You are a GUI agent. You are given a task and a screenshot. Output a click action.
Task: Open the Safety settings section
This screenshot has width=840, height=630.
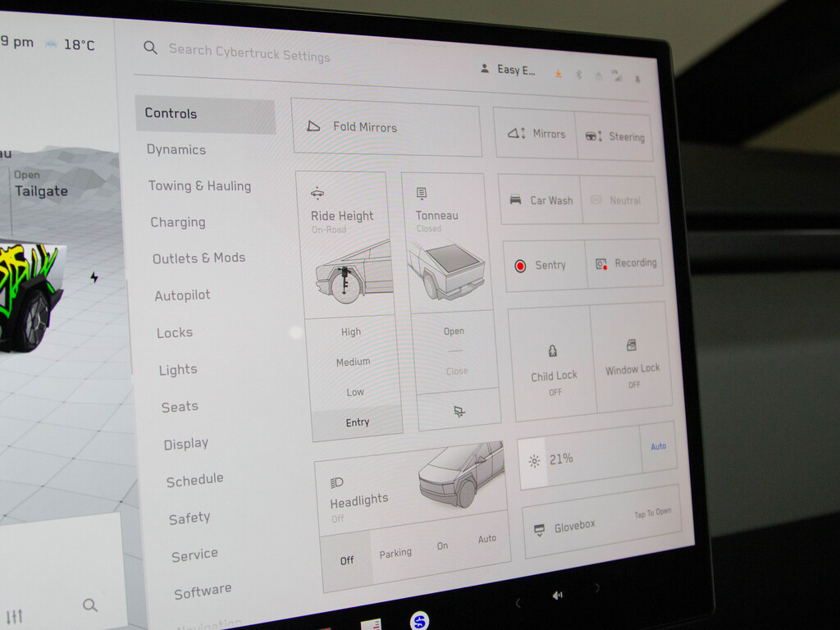pos(189,518)
